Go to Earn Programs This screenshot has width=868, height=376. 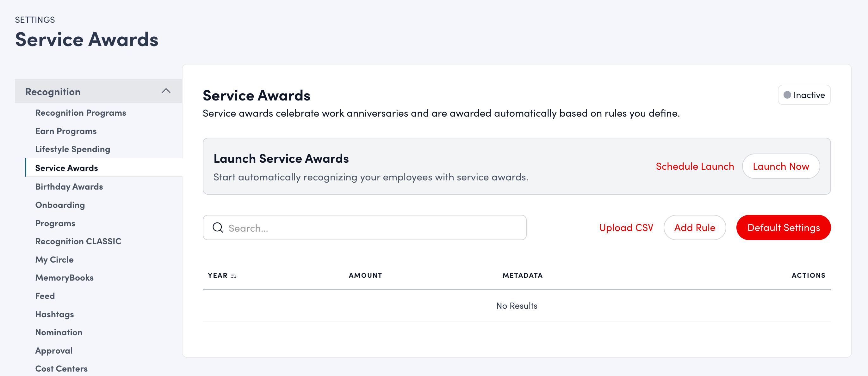pos(66,131)
